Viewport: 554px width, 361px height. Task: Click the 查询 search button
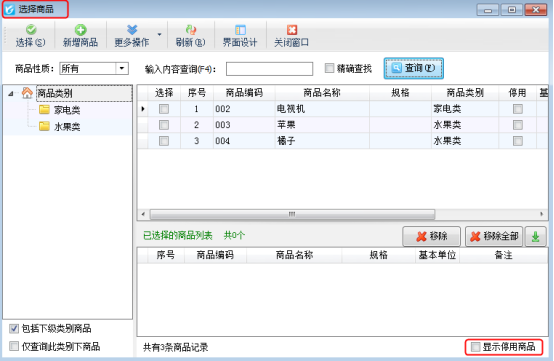[x=414, y=68]
